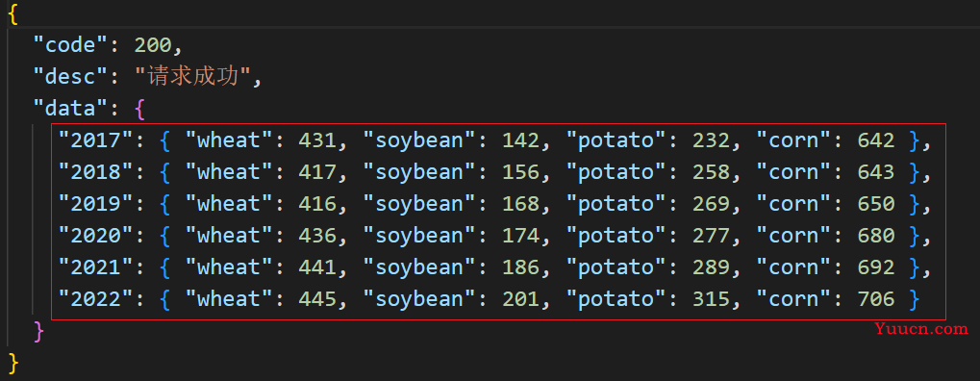Place cursor at pink opening brace of data
Image resolution: width=980 pixels, height=381 pixels.
[x=140, y=110]
